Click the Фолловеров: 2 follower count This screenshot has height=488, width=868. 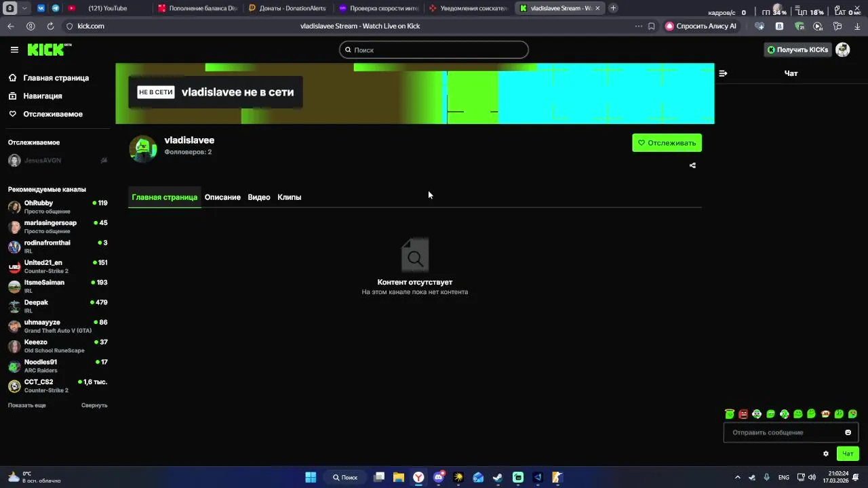point(188,152)
